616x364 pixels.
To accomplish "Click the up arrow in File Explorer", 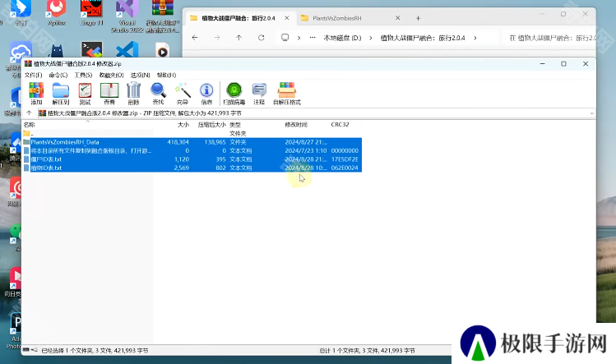I will coord(239,38).
